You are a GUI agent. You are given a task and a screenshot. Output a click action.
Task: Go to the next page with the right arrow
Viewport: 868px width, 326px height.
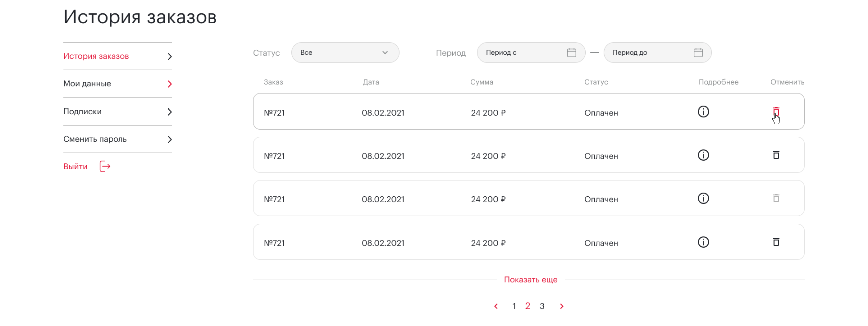562,306
